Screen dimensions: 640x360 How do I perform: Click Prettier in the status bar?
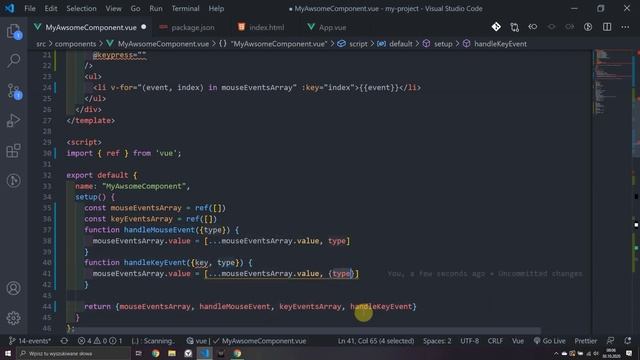(586, 340)
